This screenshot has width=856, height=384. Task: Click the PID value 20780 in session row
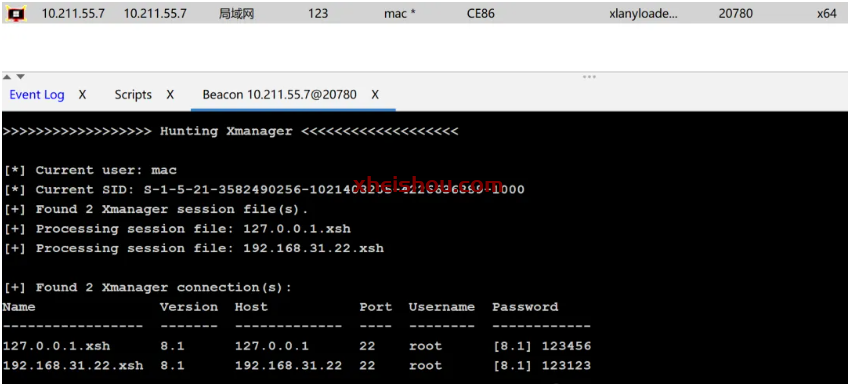point(735,14)
